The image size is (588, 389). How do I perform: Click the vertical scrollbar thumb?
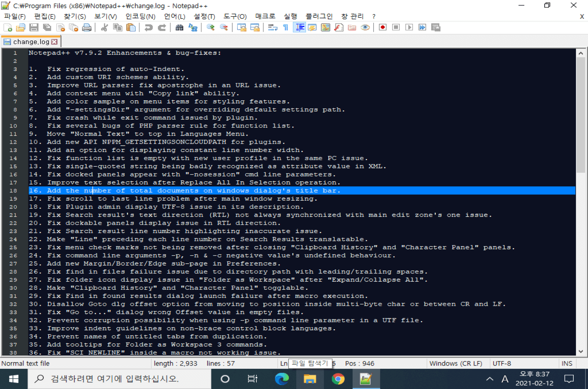(581, 115)
